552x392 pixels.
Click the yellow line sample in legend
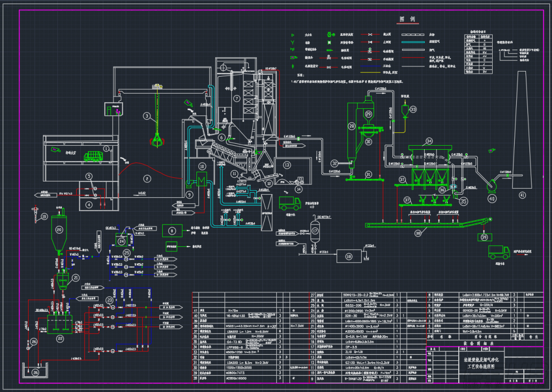(x=371, y=73)
